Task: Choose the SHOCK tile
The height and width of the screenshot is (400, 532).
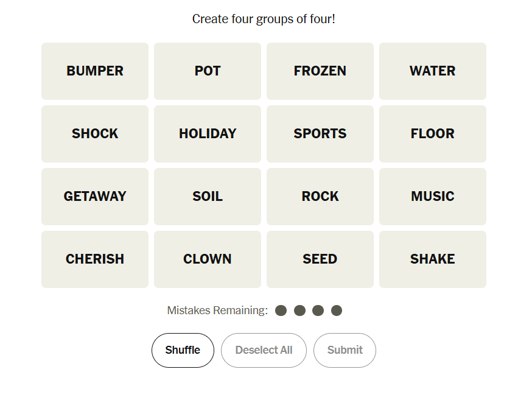Action: click(x=95, y=134)
